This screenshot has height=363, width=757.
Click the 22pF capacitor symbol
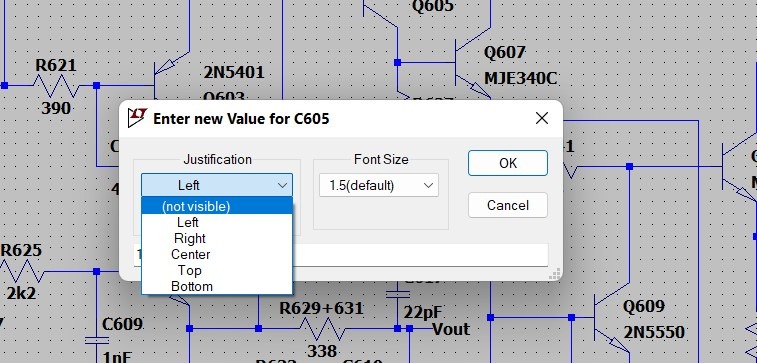[x=398, y=294]
